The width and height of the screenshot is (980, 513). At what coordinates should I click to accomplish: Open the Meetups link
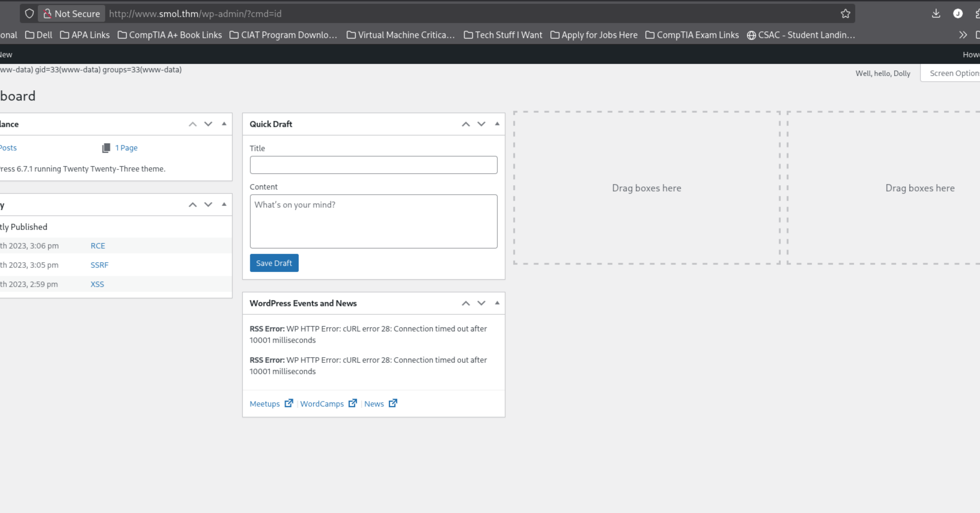pos(265,404)
